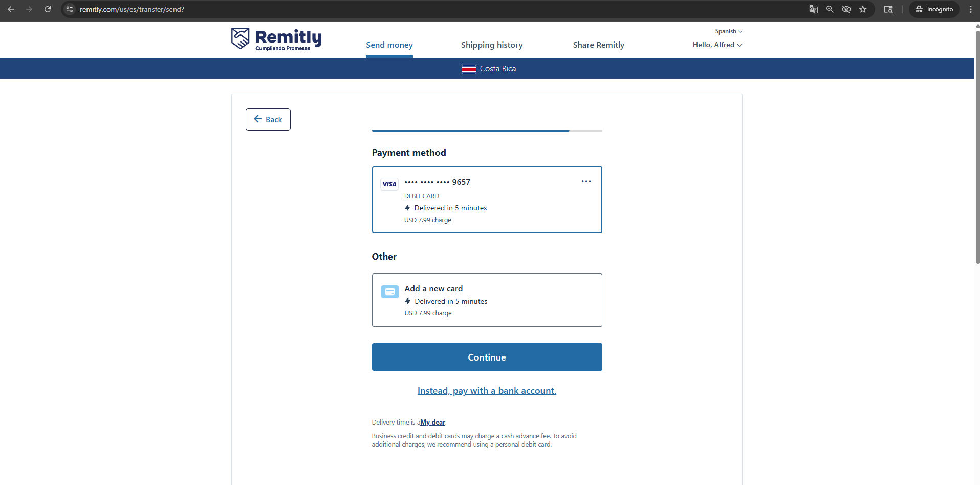Select the Add a new card option
980x485 pixels.
(x=486, y=300)
